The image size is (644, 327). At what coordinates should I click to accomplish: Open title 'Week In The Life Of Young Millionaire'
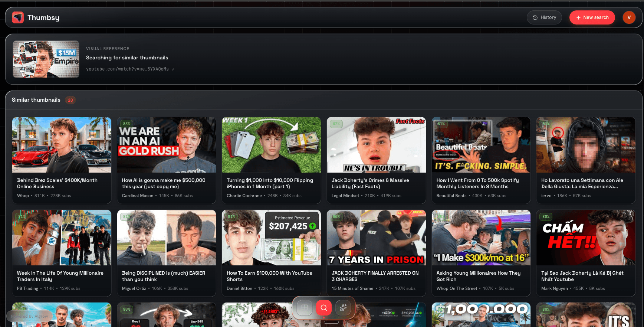(x=60, y=276)
